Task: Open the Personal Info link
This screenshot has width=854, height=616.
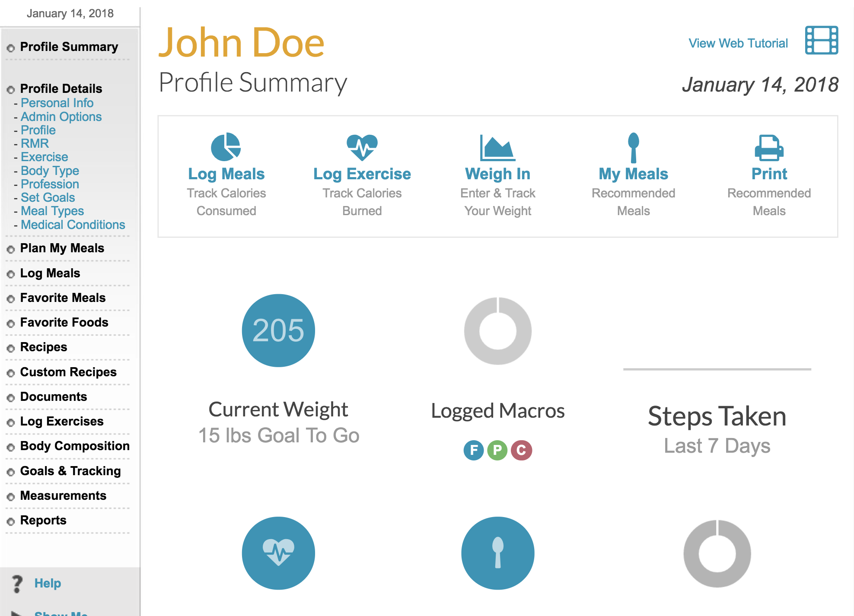Action: pyautogui.click(x=57, y=103)
